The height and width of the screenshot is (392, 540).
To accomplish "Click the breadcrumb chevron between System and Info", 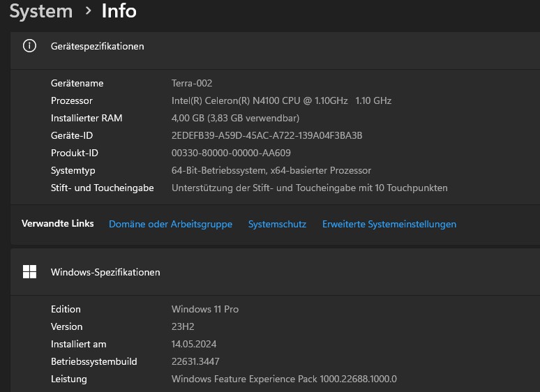I will pos(88,11).
